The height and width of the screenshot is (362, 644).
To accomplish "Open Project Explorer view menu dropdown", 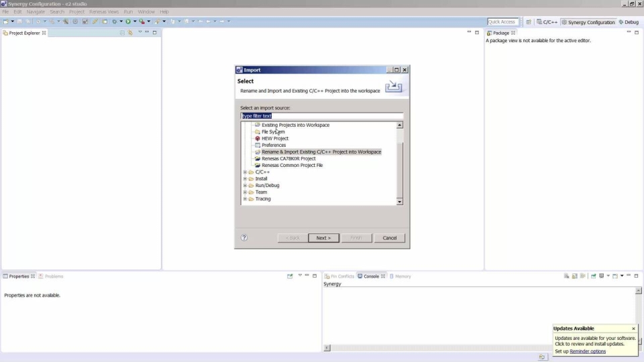I will 140,32.
